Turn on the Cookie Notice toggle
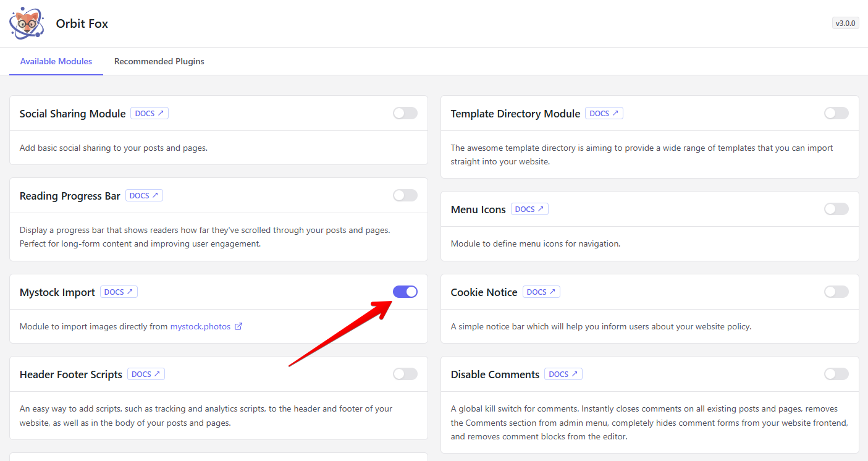This screenshot has height=461, width=868. pos(836,292)
